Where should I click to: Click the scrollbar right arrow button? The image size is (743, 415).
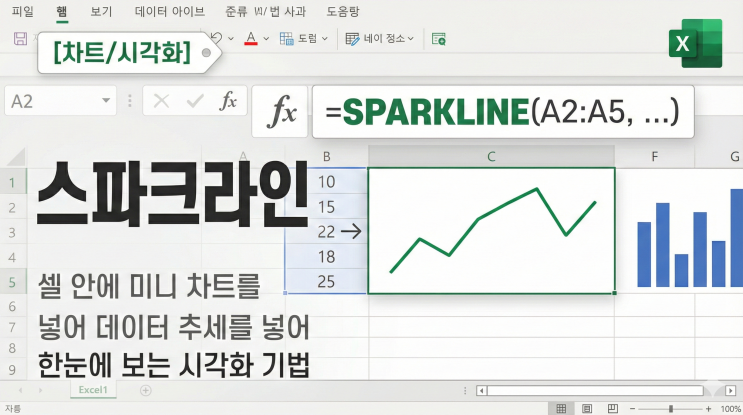(731, 391)
